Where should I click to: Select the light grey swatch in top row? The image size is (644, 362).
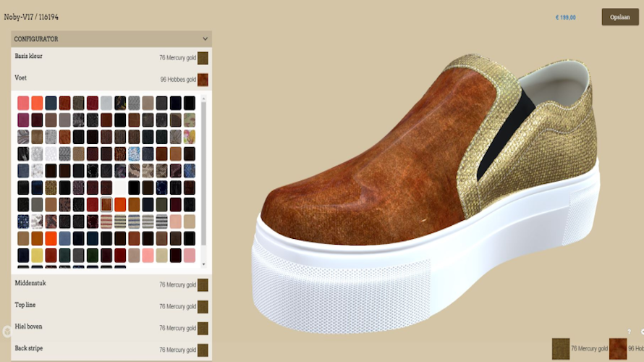pyautogui.click(x=106, y=103)
